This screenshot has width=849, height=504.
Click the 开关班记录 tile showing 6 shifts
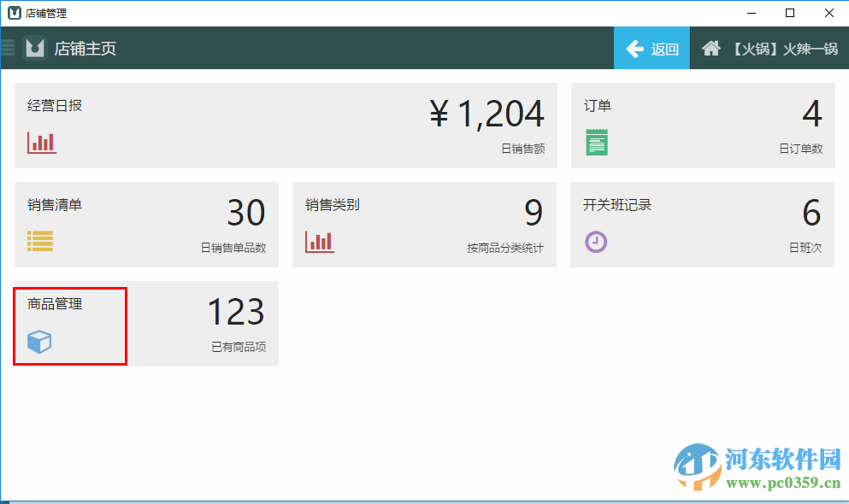[703, 225]
